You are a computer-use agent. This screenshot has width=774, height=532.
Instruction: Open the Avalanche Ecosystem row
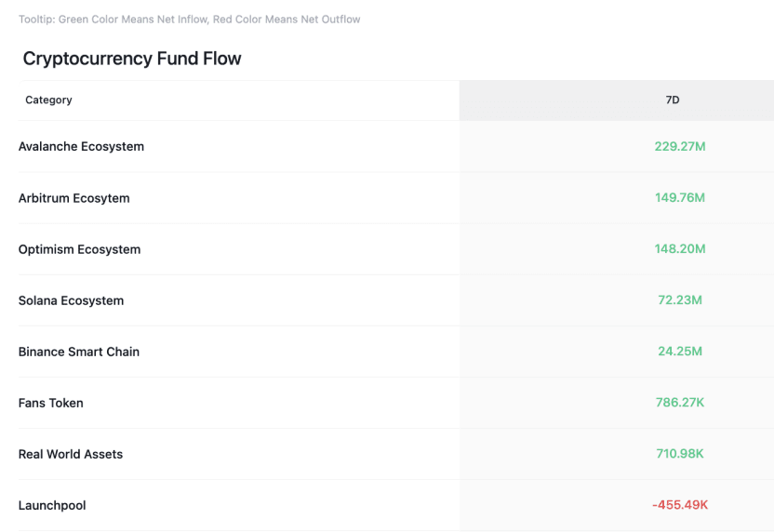pyautogui.click(x=81, y=146)
